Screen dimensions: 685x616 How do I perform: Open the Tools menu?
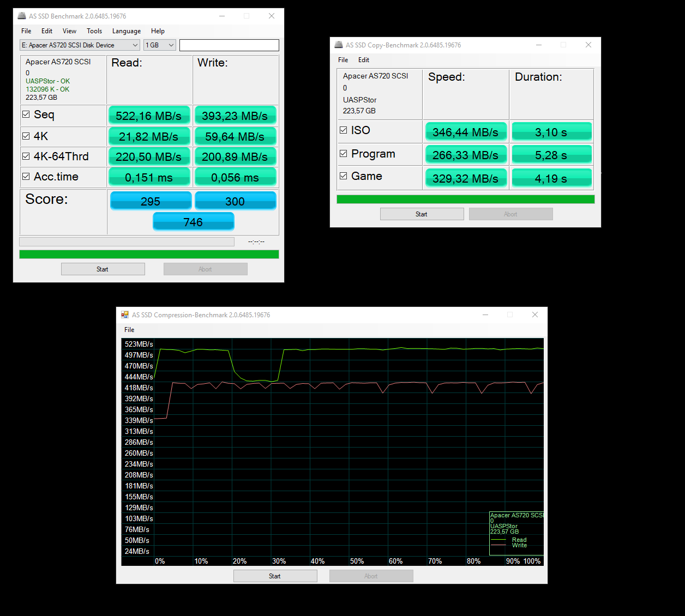click(x=94, y=31)
